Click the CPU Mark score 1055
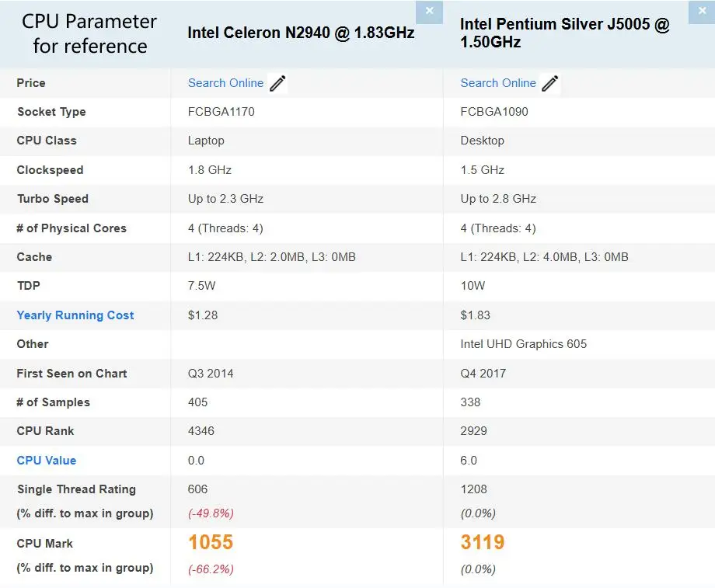 [x=211, y=542]
